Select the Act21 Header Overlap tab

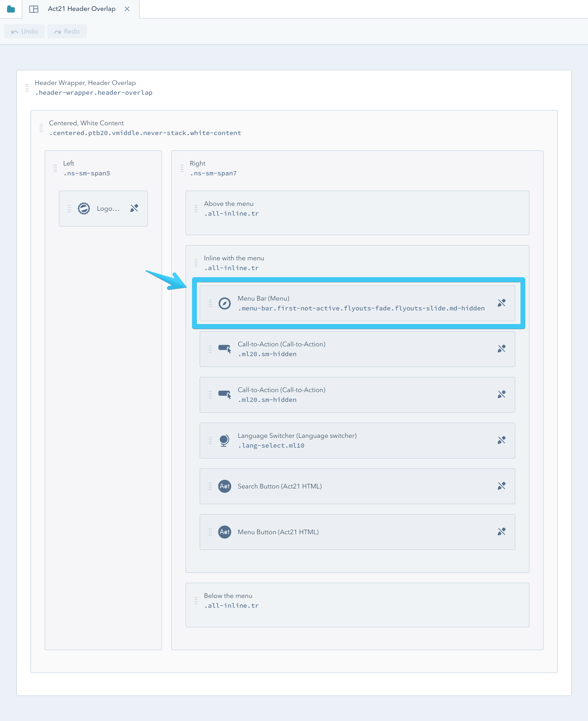click(81, 9)
